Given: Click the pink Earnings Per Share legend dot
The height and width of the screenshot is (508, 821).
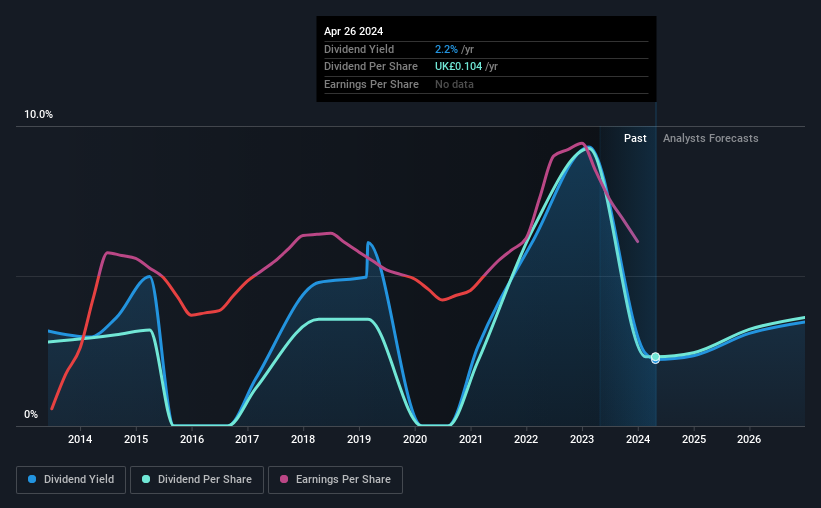Looking at the screenshot, I should [284, 479].
